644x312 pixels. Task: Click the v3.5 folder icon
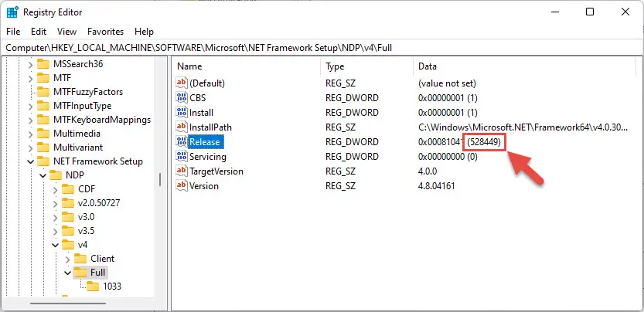[x=68, y=231]
